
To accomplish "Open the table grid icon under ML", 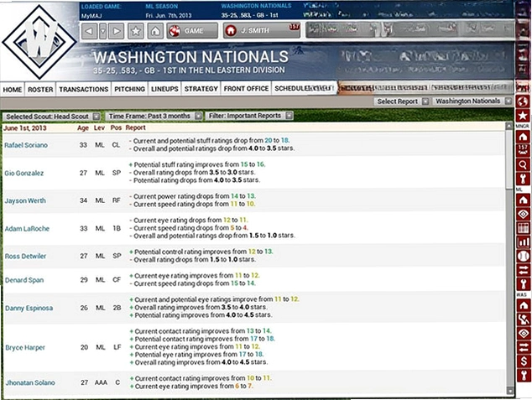I will pyautogui.click(x=523, y=228).
